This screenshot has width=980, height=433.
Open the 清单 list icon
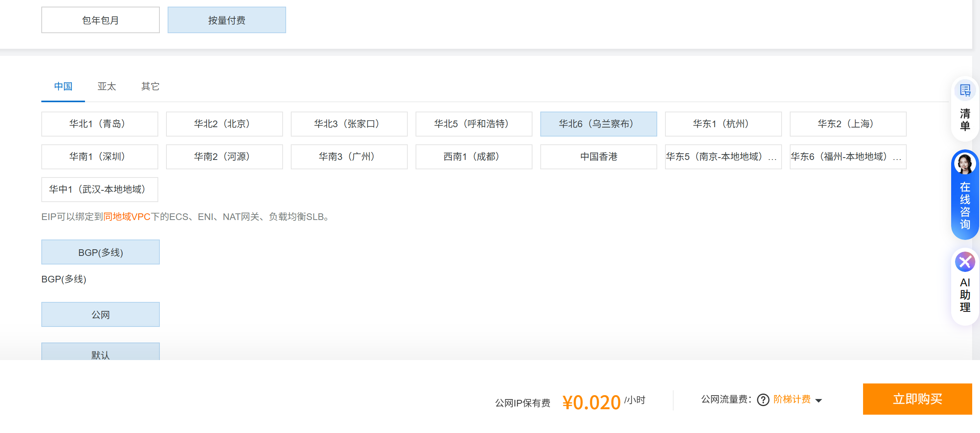tap(965, 91)
